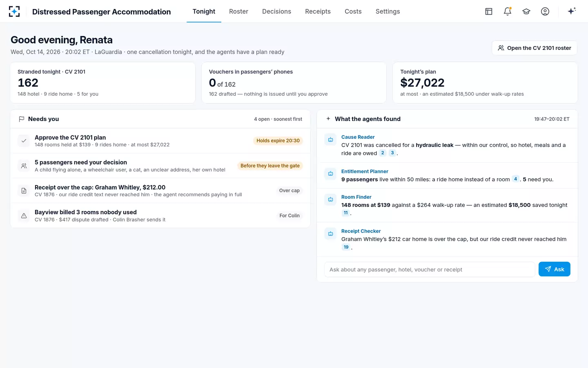
Task: Click the checkmark icon beside Approve plan
Action: tap(24, 141)
